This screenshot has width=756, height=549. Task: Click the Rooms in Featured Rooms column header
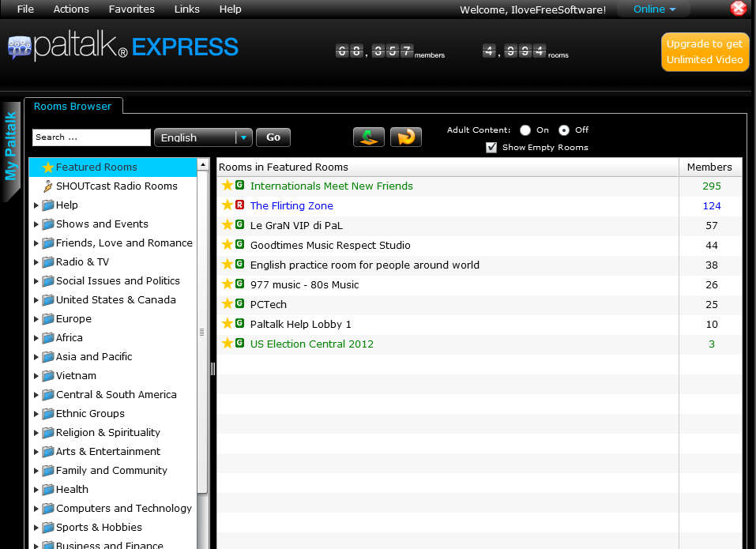pos(447,167)
